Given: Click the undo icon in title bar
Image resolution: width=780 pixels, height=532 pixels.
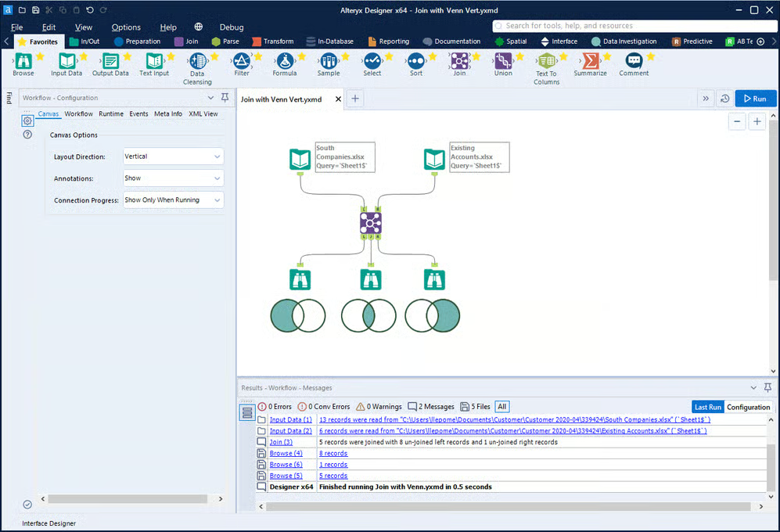Looking at the screenshot, I should tap(89, 10).
